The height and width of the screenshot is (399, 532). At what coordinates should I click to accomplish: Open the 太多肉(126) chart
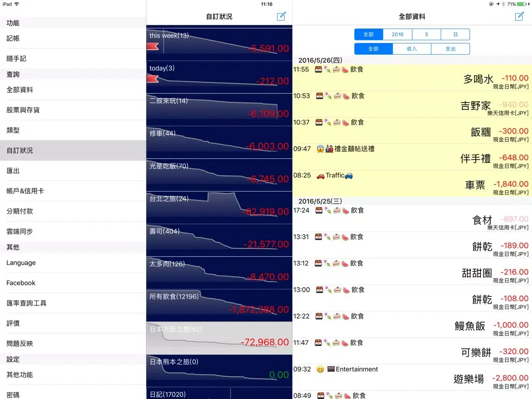point(219,273)
